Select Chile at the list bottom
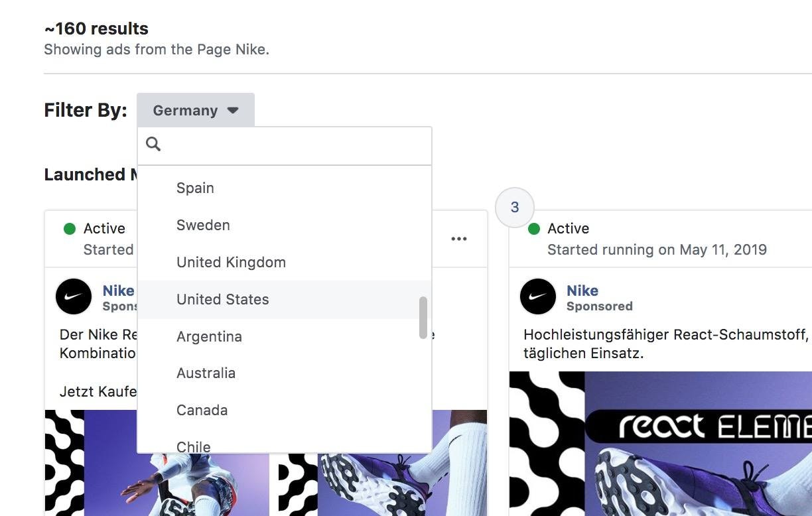This screenshot has width=812, height=516. tap(193, 446)
